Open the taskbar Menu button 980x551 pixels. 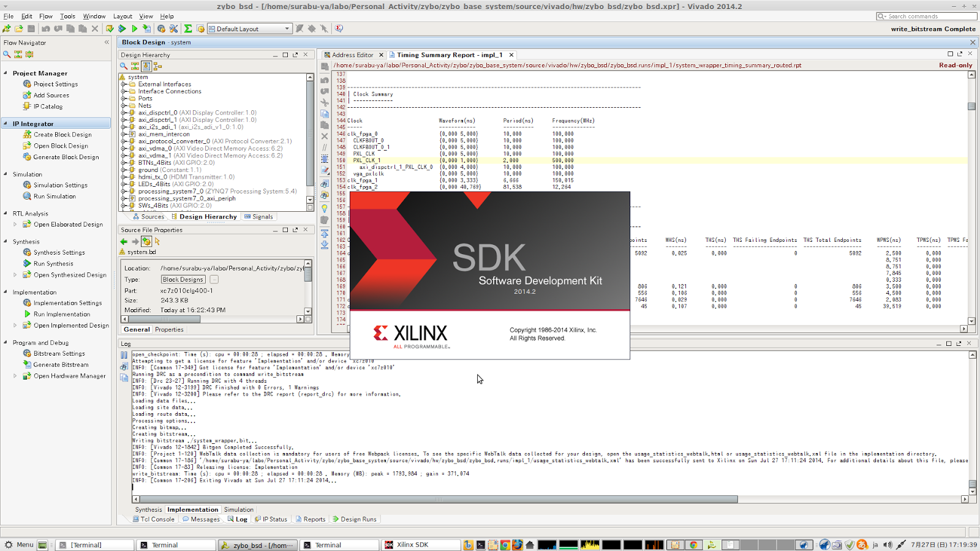(x=19, y=545)
